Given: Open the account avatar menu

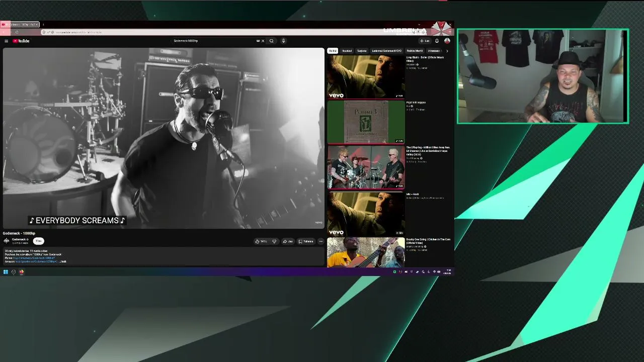Looking at the screenshot, I should pos(447,41).
